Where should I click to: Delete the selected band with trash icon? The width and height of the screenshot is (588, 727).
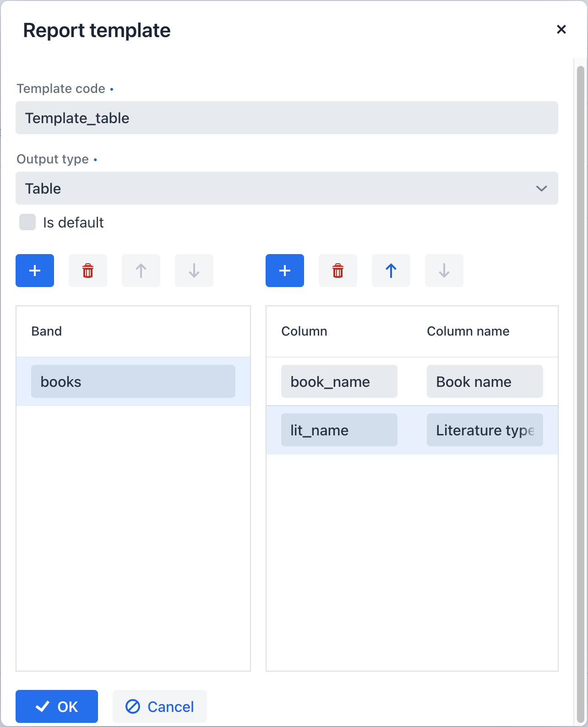[88, 271]
